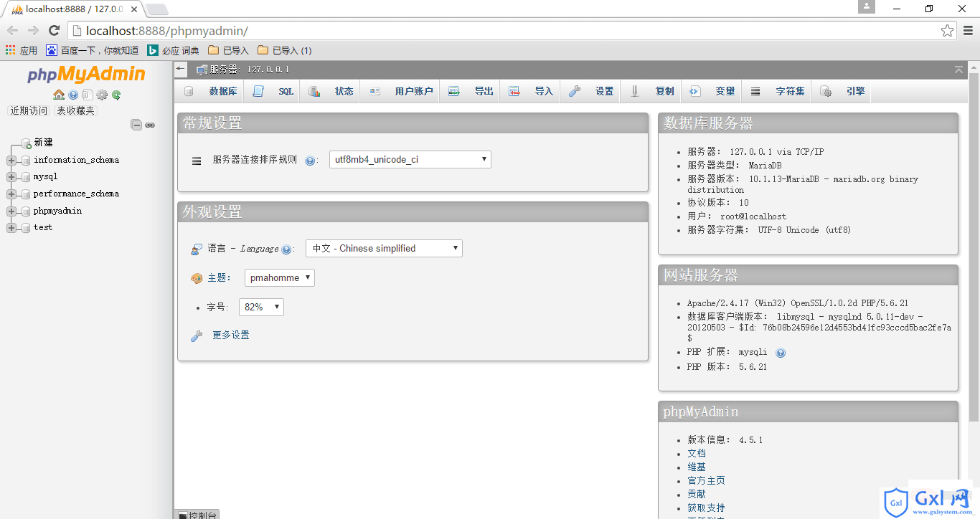Open the 获取支持 link

pos(706,508)
